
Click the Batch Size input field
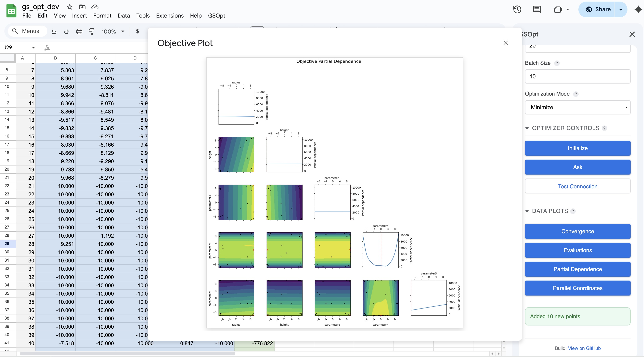(x=577, y=77)
